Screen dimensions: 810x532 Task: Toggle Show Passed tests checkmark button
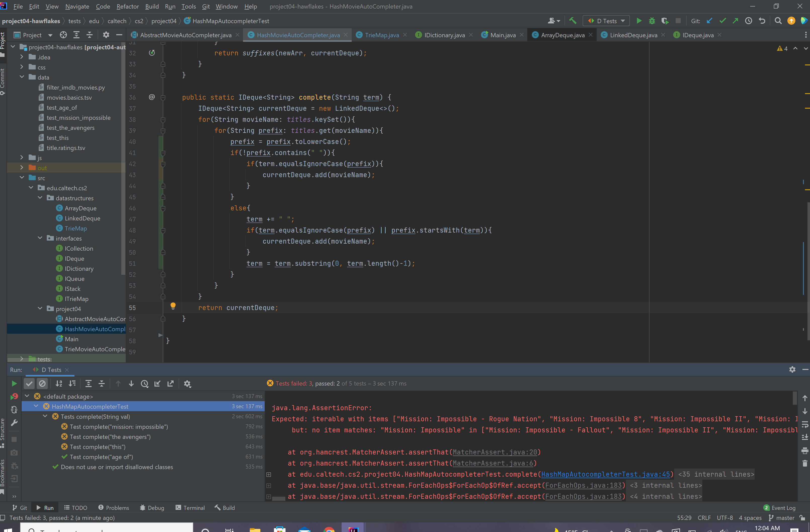click(x=29, y=384)
